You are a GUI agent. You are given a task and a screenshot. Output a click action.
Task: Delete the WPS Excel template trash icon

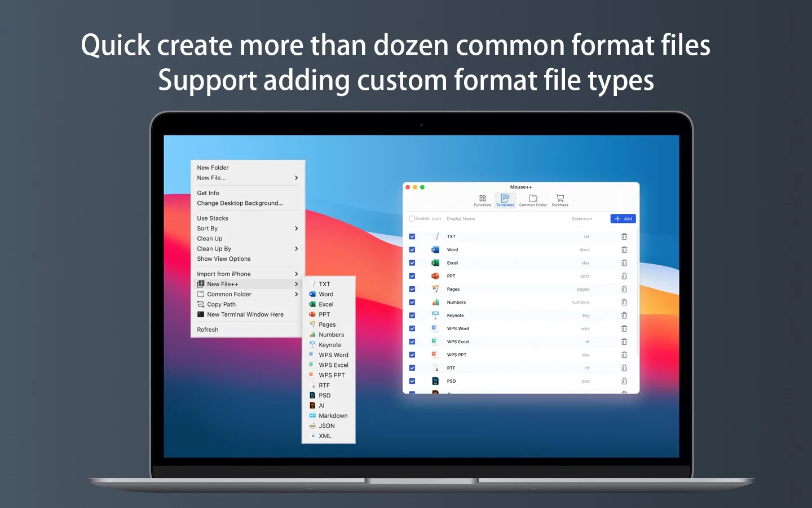tap(624, 341)
